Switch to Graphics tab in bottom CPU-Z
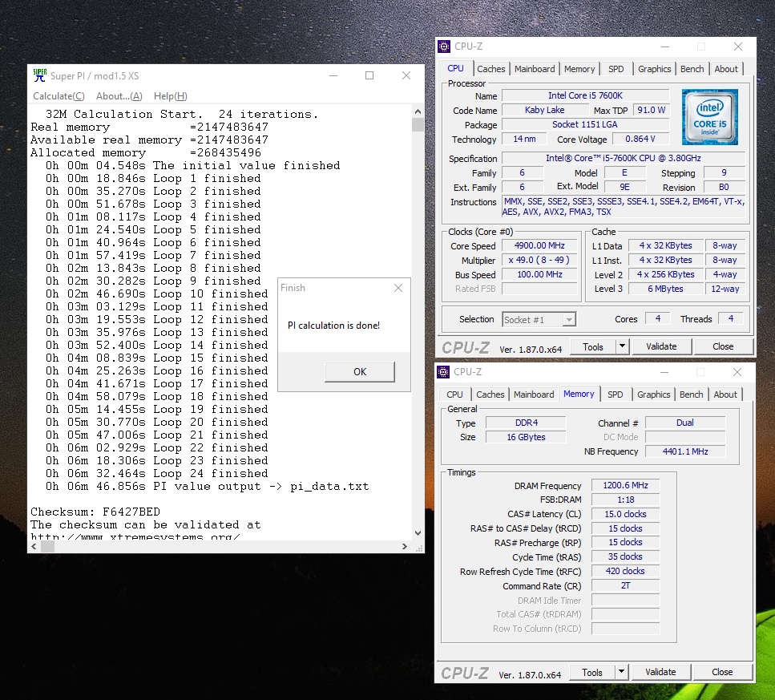The image size is (775, 700). (653, 394)
